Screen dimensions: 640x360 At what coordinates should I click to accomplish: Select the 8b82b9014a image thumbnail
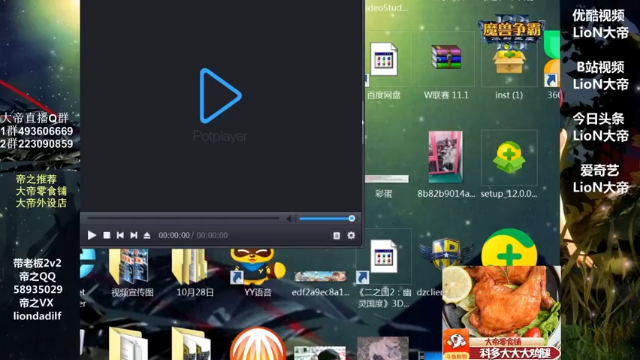tap(446, 164)
